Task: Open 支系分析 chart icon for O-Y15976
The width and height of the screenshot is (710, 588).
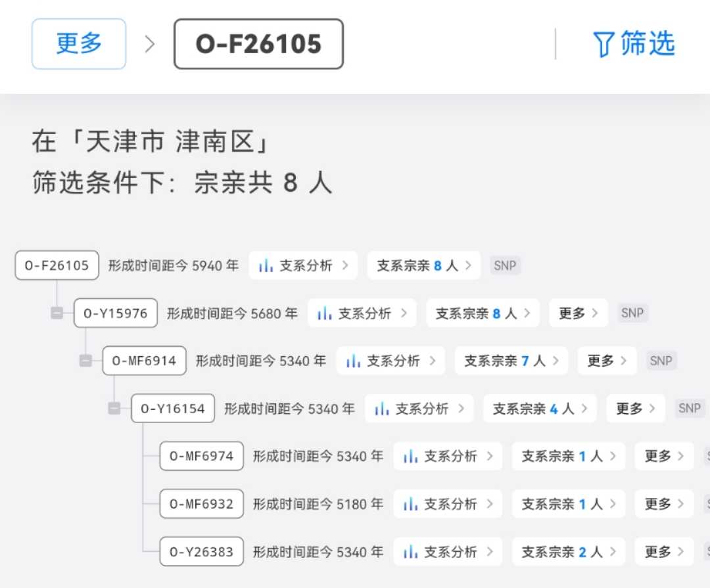Action: tap(324, 313)
